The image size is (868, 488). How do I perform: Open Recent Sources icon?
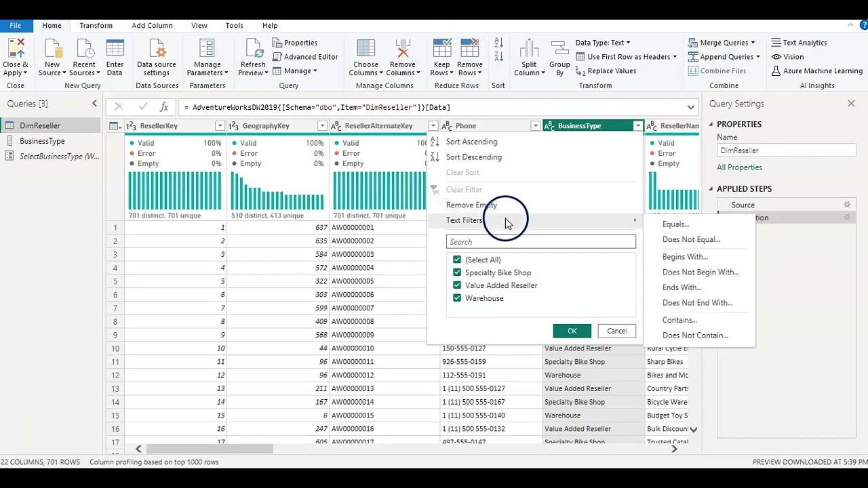[x=84, y=49]
